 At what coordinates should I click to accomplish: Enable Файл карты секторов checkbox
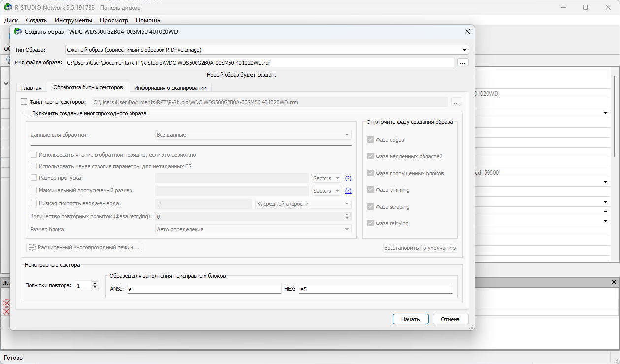point(24,102)
